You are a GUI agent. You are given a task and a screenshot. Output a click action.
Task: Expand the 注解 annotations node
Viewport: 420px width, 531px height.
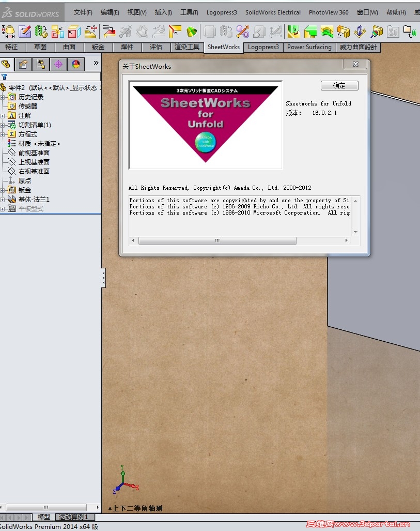point(3,116)
